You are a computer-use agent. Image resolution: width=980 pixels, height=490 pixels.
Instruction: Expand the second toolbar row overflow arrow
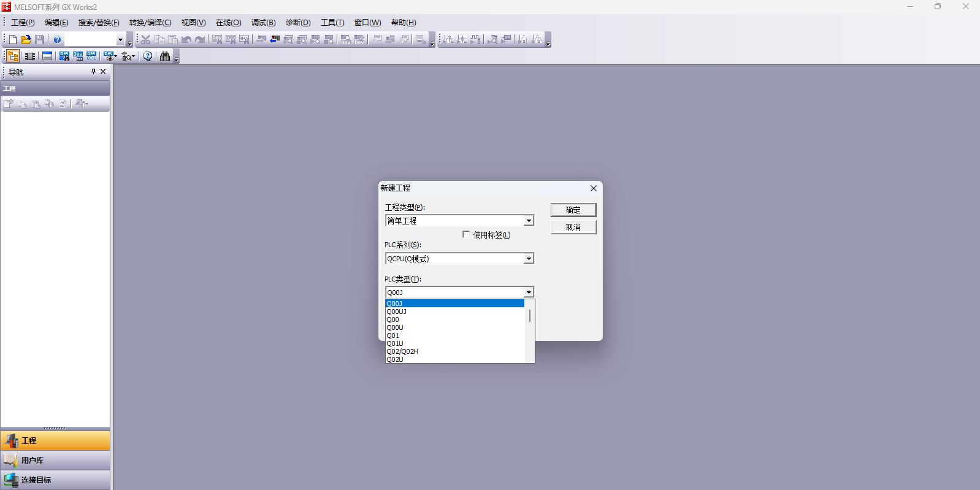(x=176, y=57)
